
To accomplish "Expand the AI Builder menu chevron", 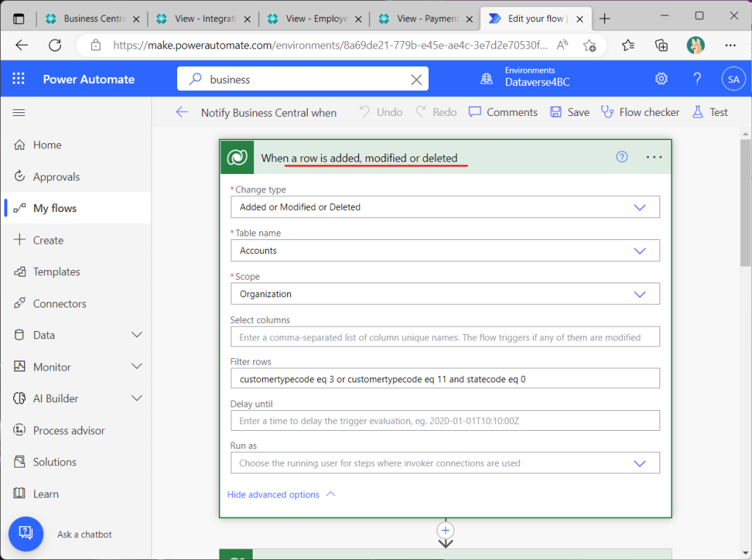I will (x=137, y=398).
